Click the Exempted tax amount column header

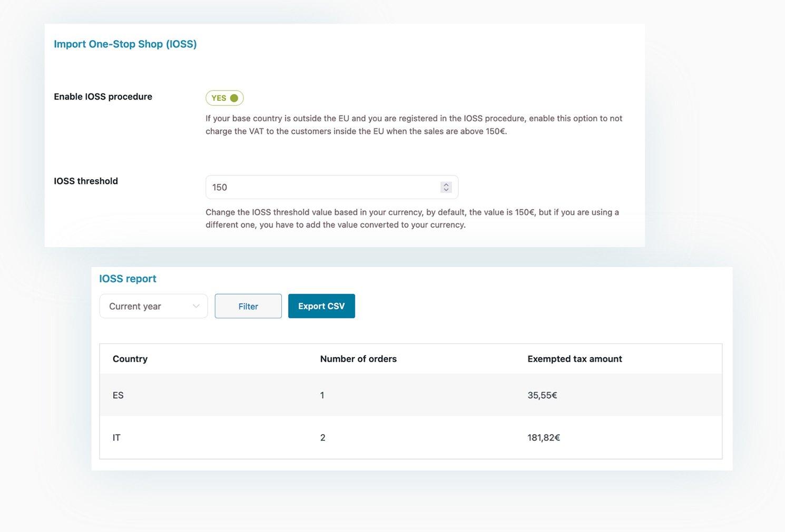[x=575, y=359]
